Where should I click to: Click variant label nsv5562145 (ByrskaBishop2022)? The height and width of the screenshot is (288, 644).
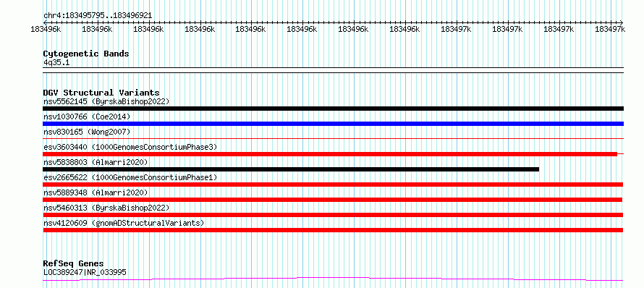pos(106,101)
